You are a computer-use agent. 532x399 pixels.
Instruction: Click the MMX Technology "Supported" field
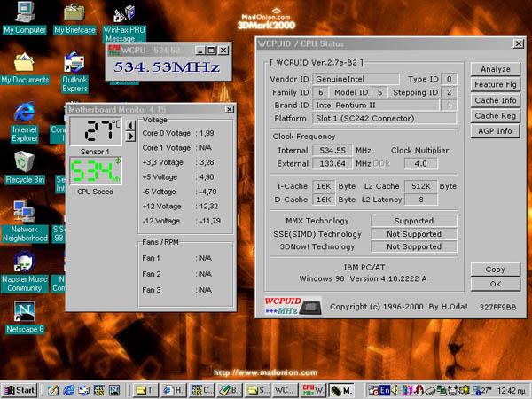(x=414, y=221)
